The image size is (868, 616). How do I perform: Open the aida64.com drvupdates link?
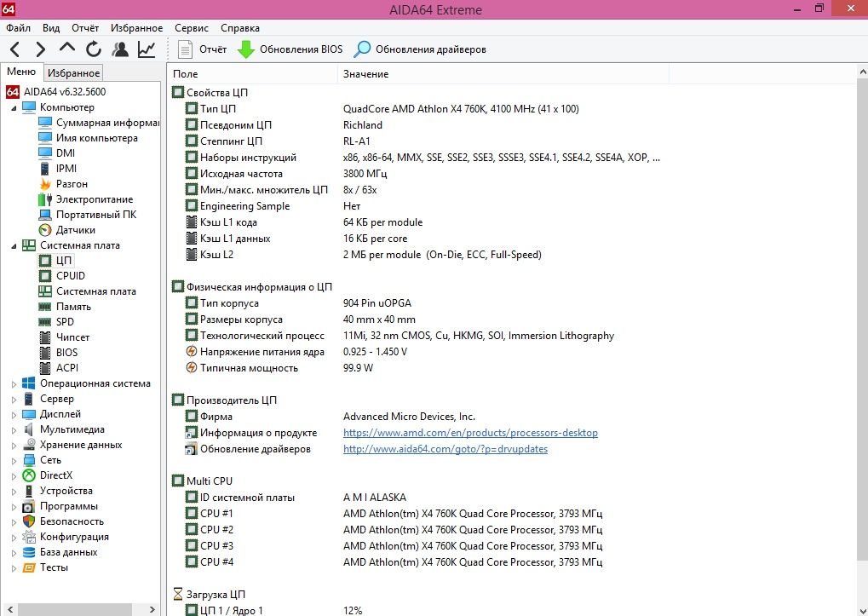pos(445,449)
